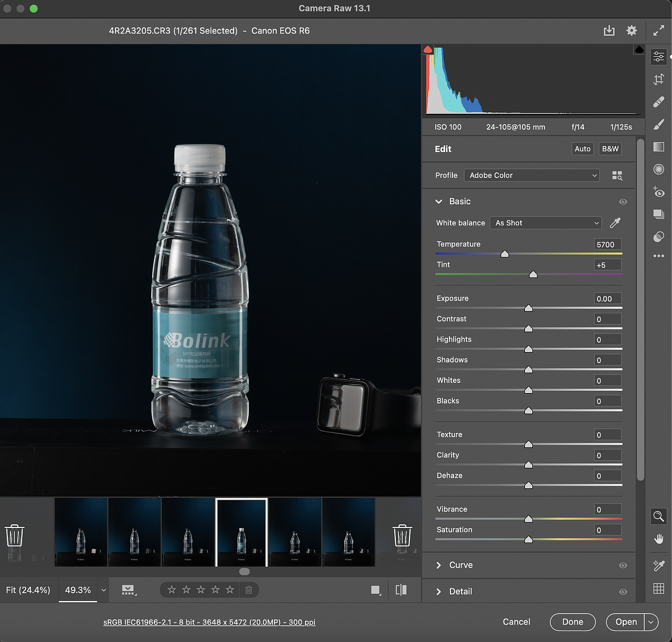Select the last visible filmstrip thumbnail
Viewport: 672px width, 642px height.
click(x=349, y=532)
